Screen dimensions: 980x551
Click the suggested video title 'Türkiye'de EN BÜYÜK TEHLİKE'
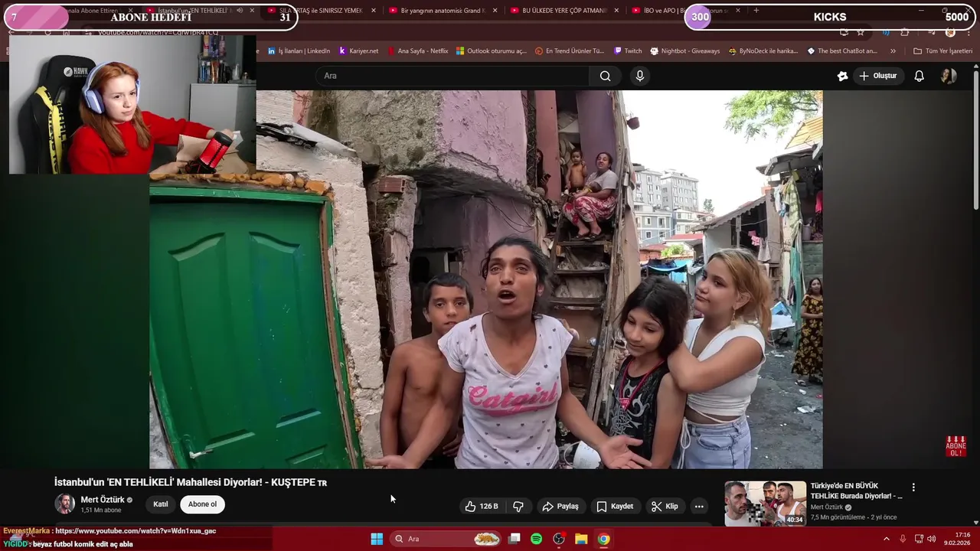(856, 491)
